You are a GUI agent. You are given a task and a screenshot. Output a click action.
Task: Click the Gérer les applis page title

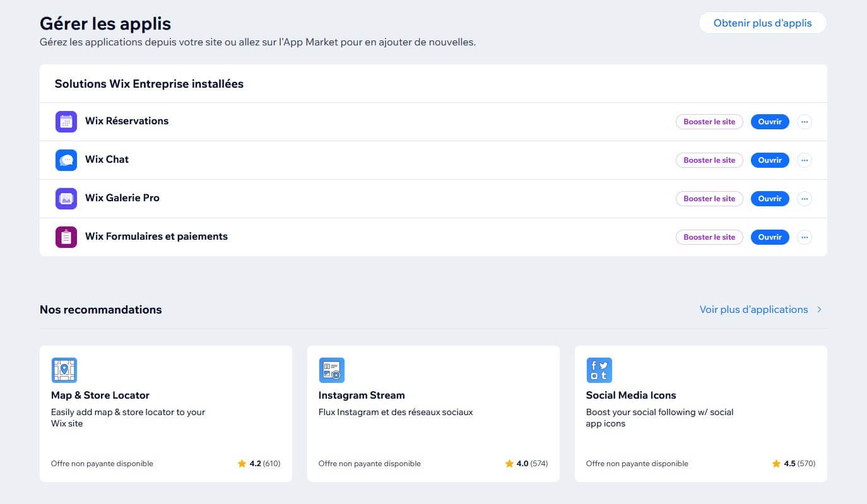pyautogui.click(x=105, y=24)
